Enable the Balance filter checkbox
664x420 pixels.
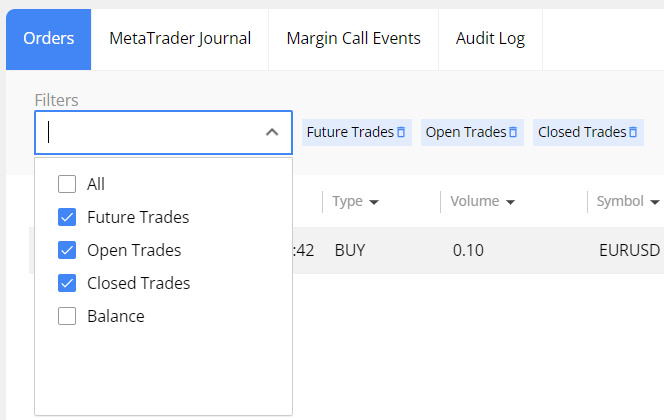pos(68,316)
